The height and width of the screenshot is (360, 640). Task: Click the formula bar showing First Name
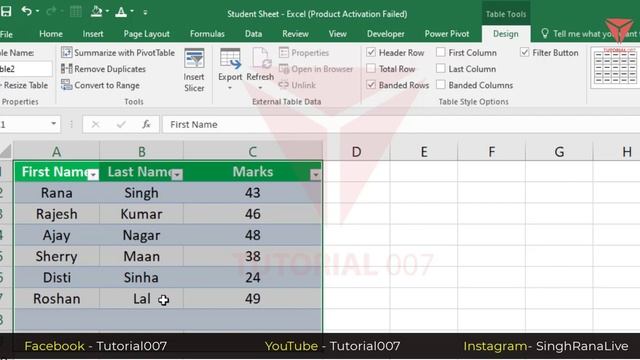401,124
